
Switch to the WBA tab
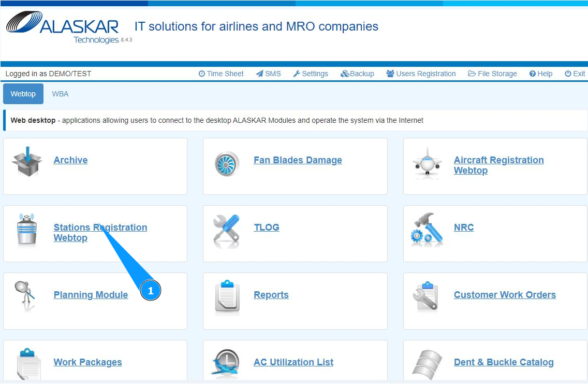(61, 94)
